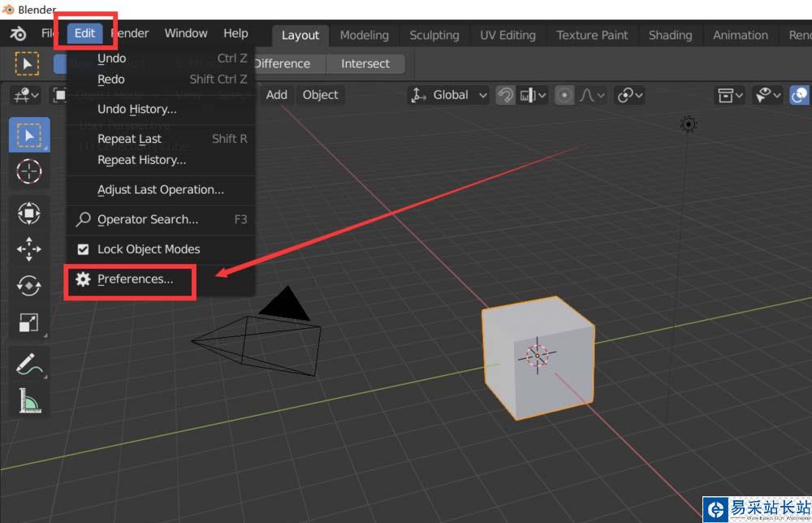This screenshot has height=523, width=812.
Task: Choose Undo from the Edit menu
Action: pos(161,58)
